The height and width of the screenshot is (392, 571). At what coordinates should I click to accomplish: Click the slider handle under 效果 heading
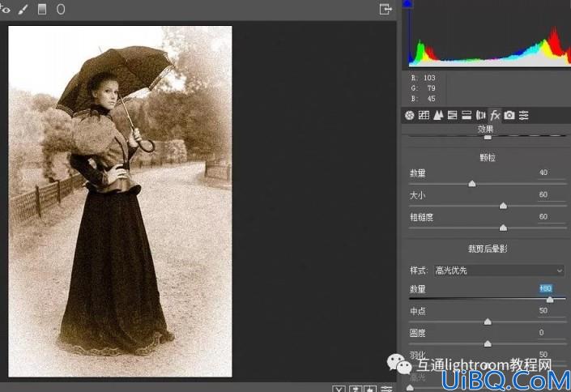click(488, 137)
